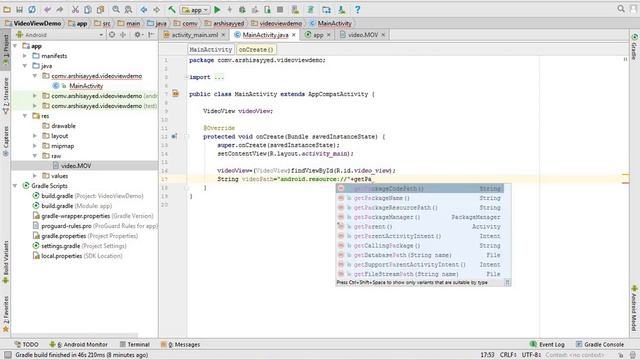Open the Build Variants side panel

point(6,262)
